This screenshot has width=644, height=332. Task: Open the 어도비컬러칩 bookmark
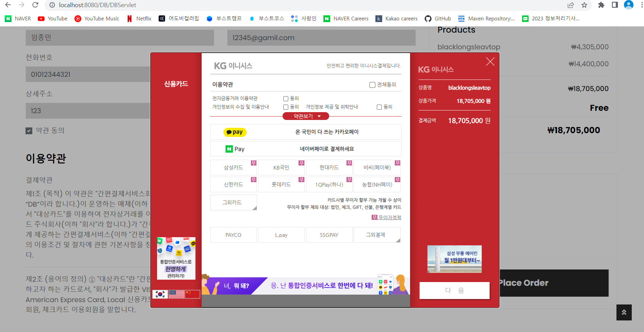pos(179,19)
